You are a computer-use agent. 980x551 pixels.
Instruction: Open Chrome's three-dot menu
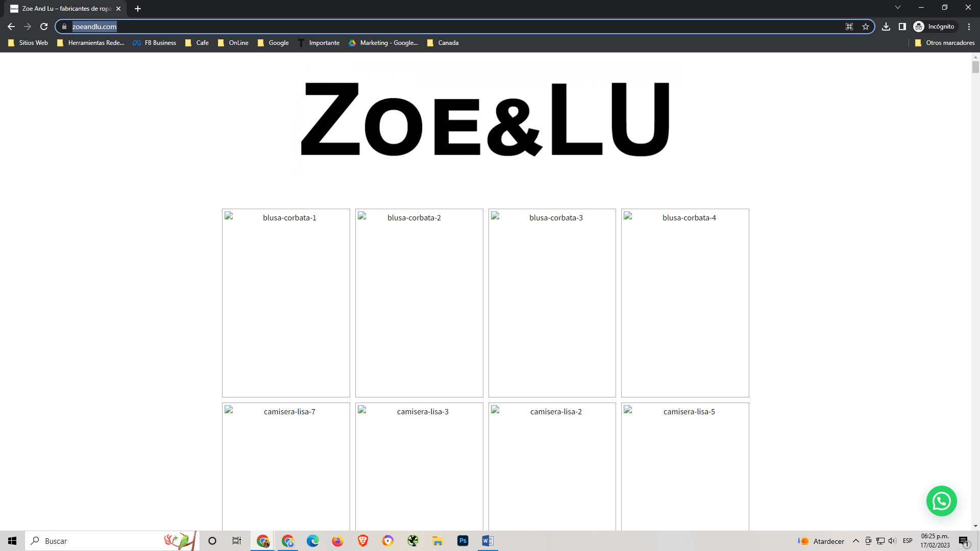point(969,27)
